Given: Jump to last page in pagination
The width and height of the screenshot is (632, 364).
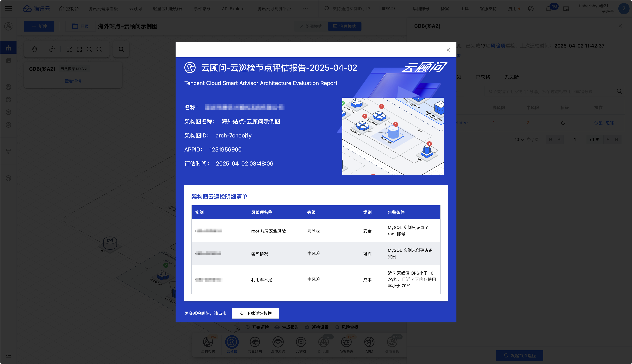Looking at the screenshot, I should [617, 140].
